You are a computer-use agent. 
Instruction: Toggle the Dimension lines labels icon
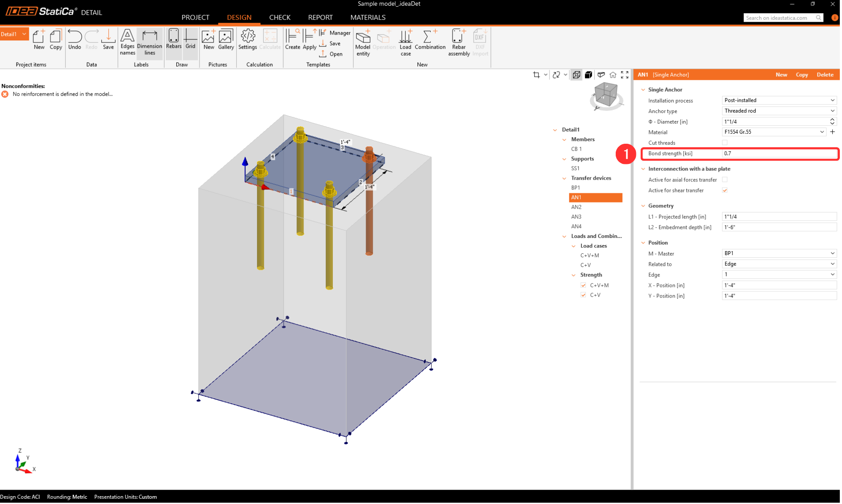pos(150,42)
